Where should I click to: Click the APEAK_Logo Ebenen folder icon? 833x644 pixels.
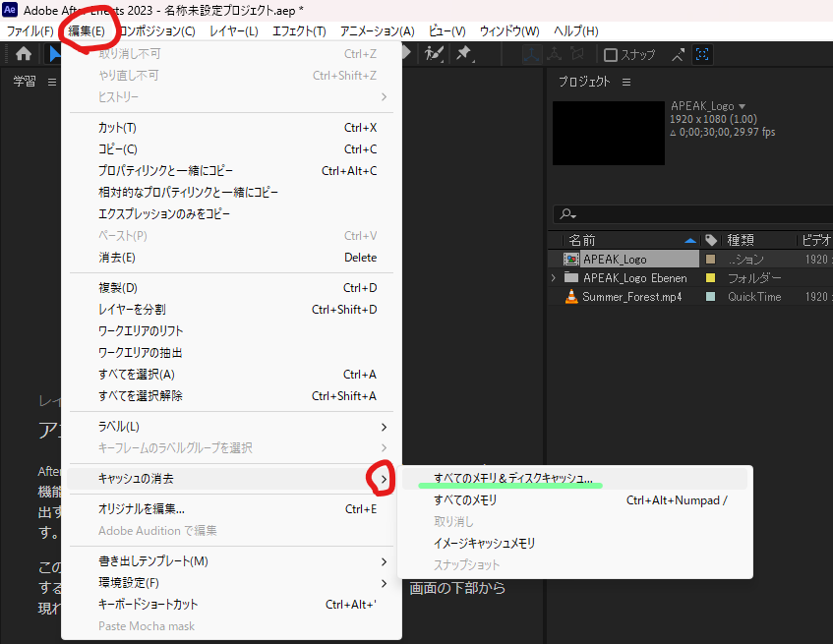point(571,277)
